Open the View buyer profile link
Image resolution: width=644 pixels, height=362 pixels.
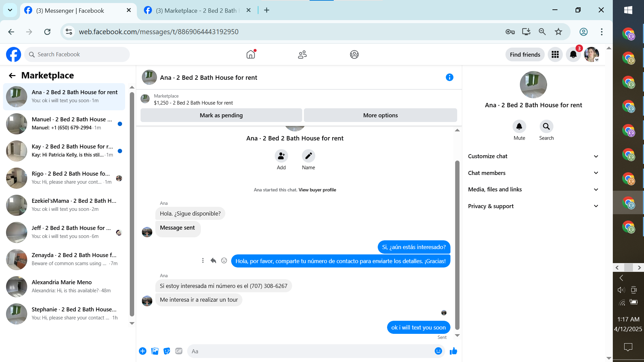317,190
